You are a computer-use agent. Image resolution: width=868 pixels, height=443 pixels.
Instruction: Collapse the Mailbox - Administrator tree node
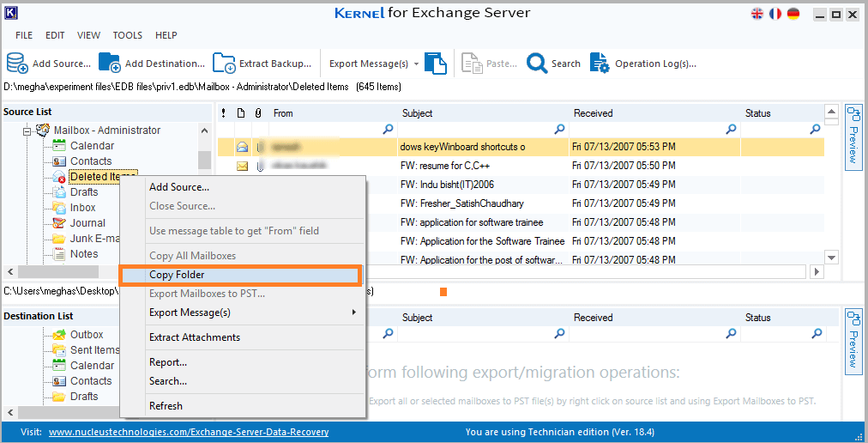point(27,131)
